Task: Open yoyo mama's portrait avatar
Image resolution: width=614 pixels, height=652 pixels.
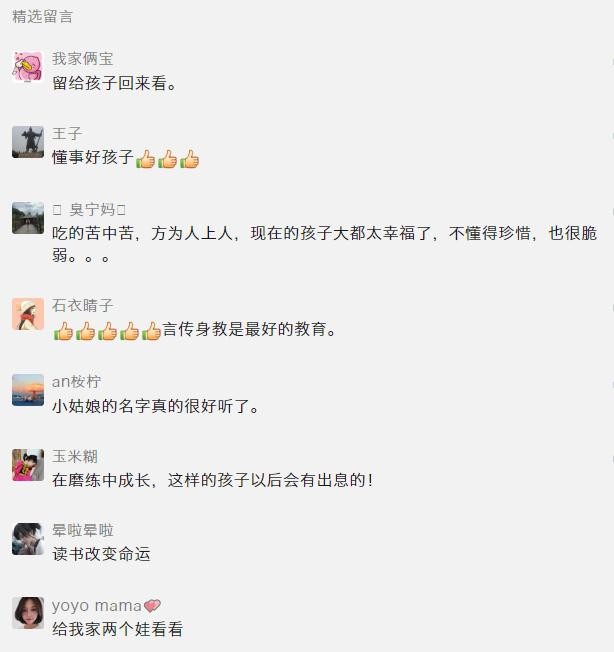Action: [28, 613]
